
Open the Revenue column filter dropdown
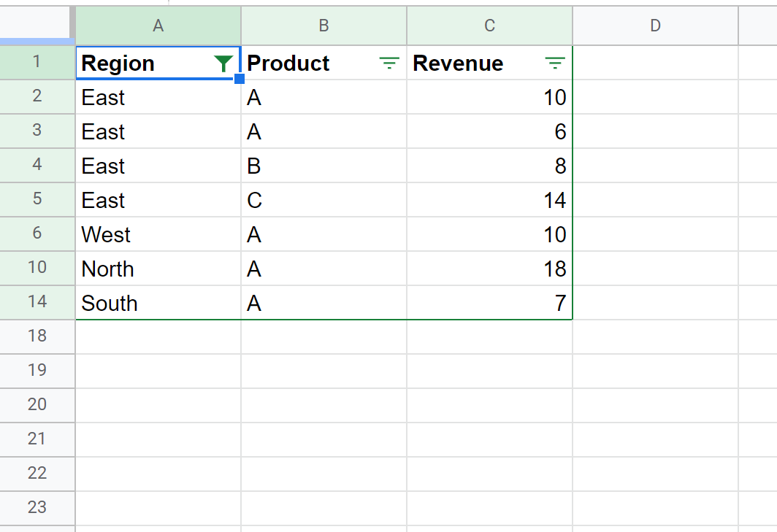click(555, 64)
